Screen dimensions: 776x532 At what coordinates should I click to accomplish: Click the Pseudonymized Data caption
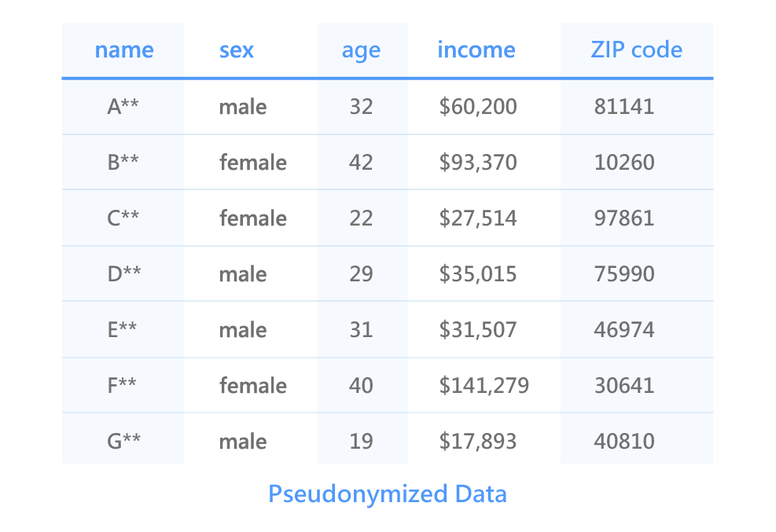point(388,494)
